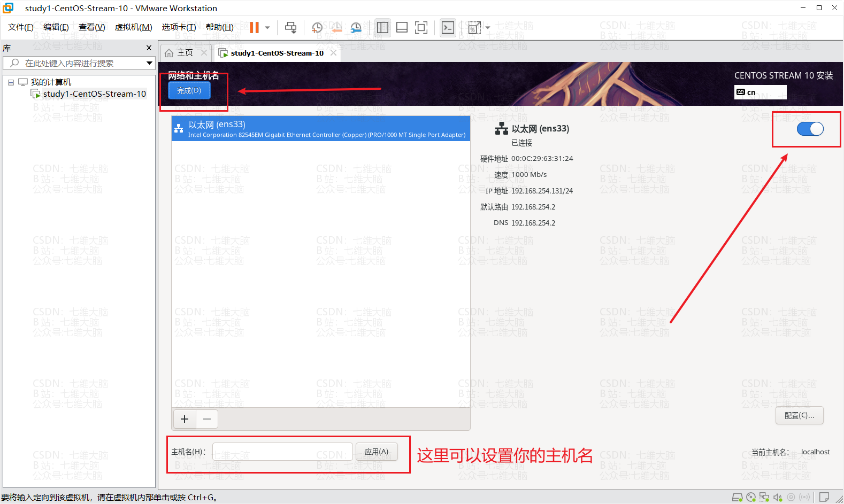
Task: Open the snapshot manager
Action: click(x=356, y=27)
